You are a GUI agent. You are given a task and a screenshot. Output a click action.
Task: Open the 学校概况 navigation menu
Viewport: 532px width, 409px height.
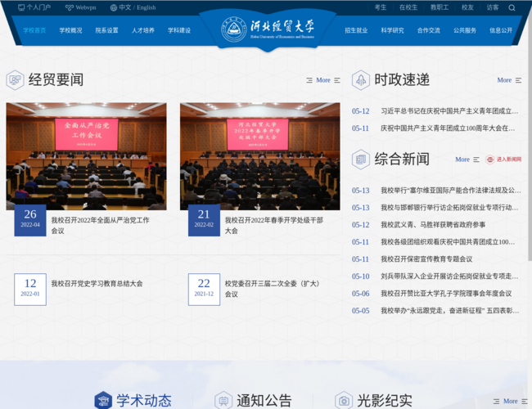pyautogui.click(x=70, y=30)
